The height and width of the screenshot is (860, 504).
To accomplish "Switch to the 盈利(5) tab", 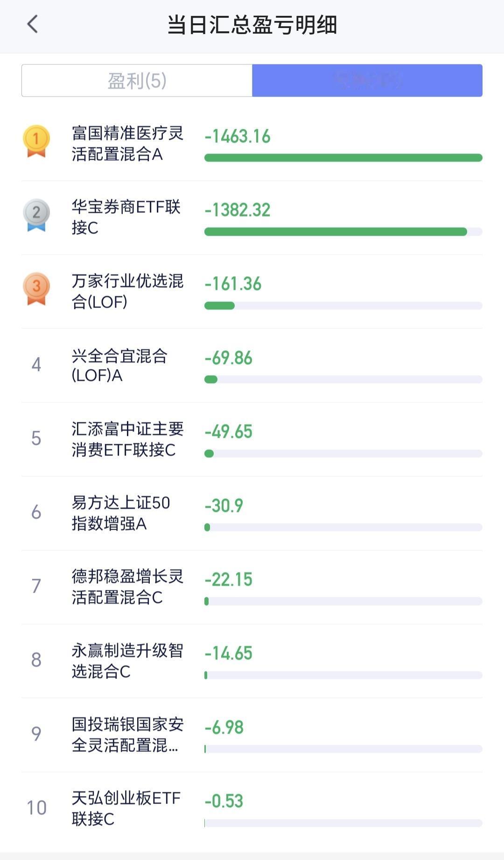I will (x=137, y=81).
